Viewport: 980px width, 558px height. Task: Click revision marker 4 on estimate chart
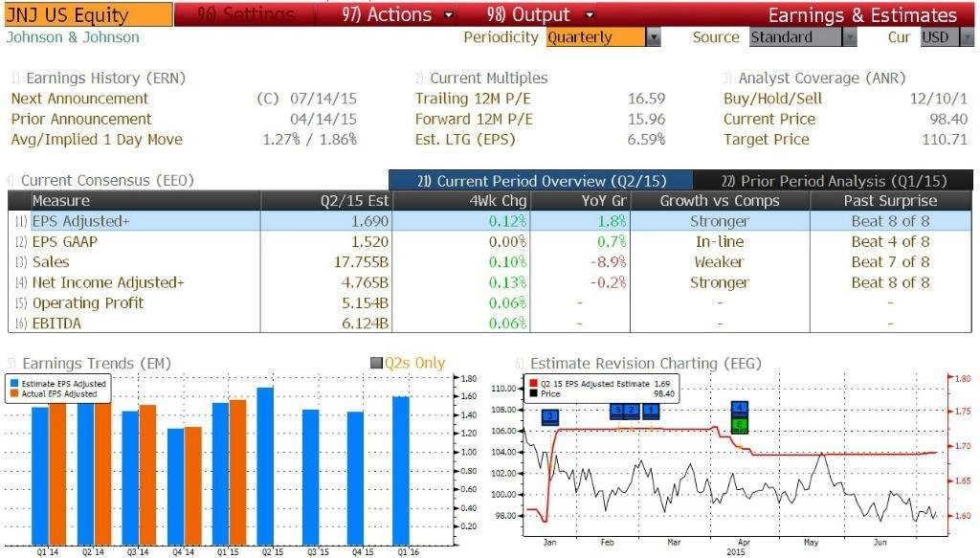point(740,410)
